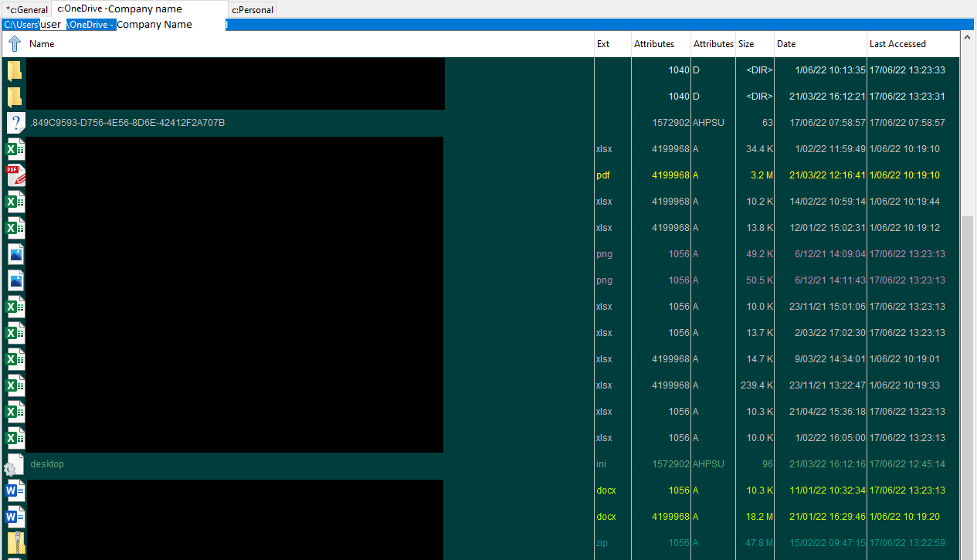Image resolution: width=977 pixels, height=560 pixels.
Task: Click the scrollbar up arrow on the right
Action: (968, 36)
